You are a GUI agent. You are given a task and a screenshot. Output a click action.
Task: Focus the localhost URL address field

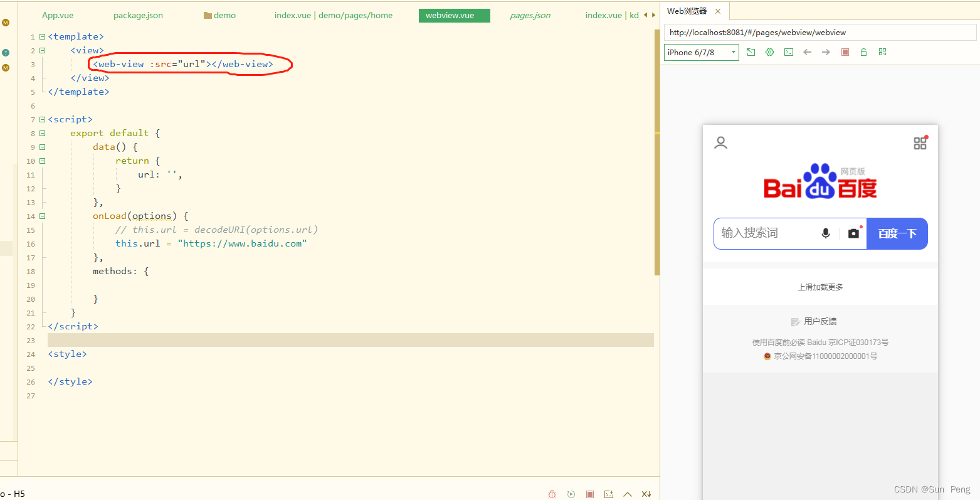[x=820, y=32]
